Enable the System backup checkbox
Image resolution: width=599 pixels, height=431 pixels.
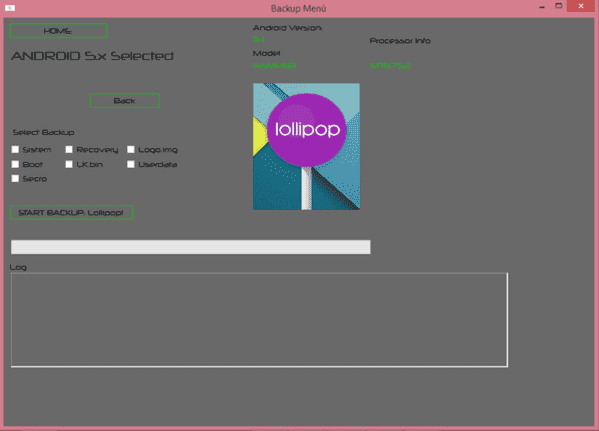(15, 149)
